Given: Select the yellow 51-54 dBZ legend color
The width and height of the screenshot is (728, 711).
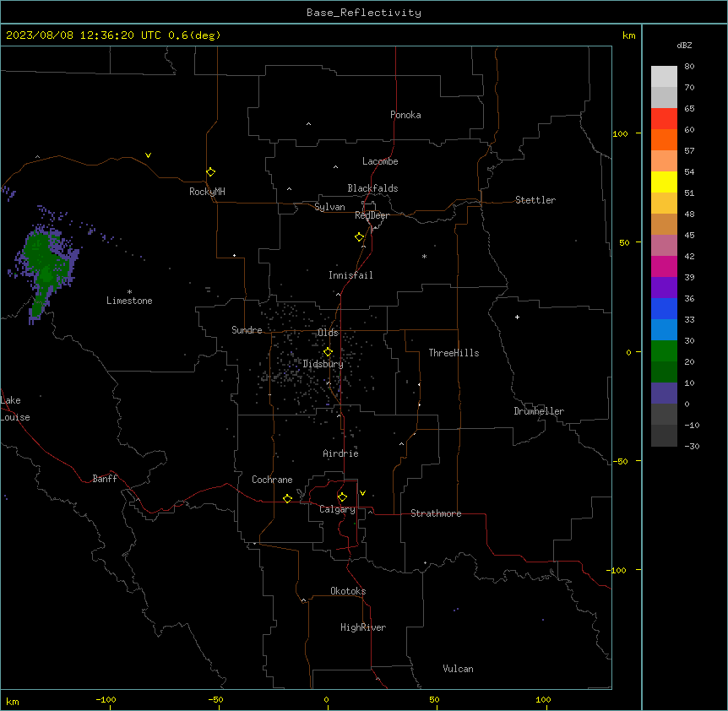Looking at the screenshot, I should (664, 182).
